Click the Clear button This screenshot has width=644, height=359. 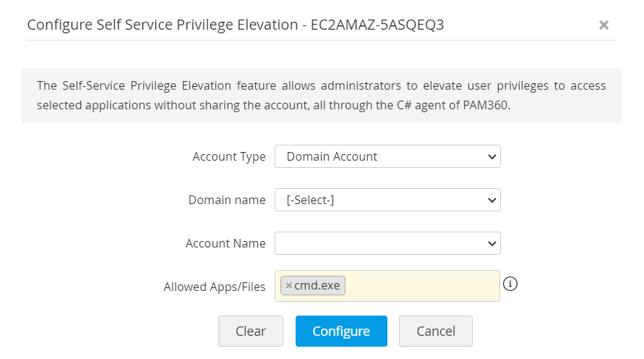(x=251, y=331)
